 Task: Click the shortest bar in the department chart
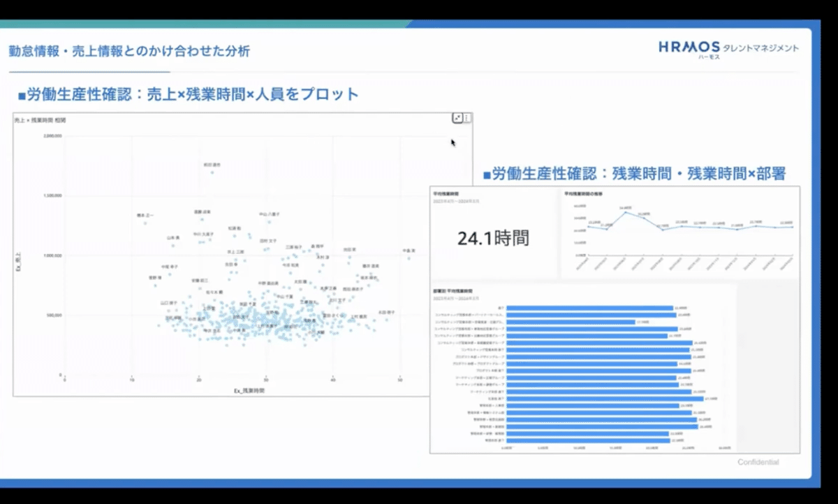pyautogui.click(x=570, y=322)
